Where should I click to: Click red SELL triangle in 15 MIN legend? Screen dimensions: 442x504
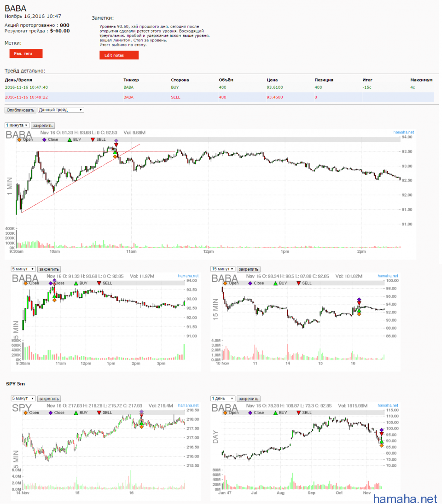pos(299,284)
